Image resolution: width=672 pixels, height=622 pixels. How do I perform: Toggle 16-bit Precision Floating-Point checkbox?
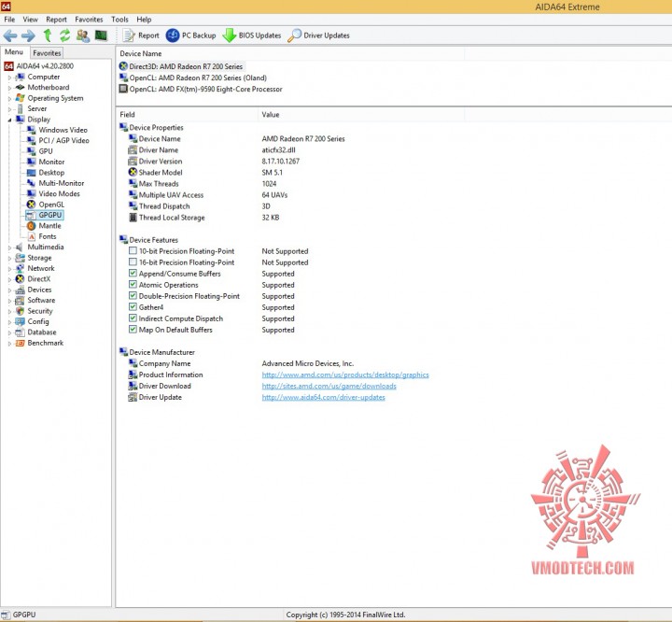(x=133, y=262)
